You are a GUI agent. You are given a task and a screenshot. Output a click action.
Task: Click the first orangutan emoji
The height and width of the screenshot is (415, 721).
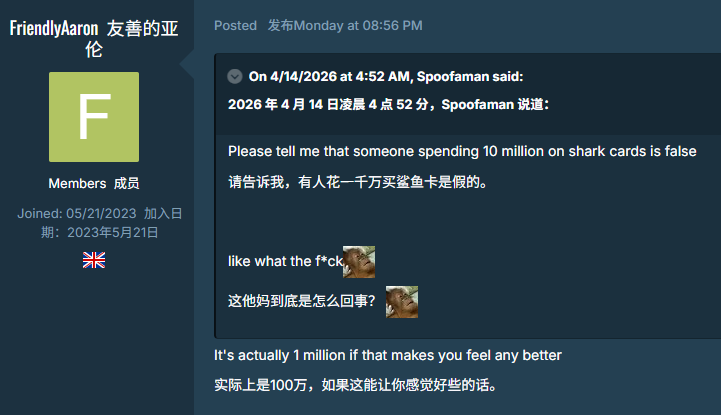tap(359, 262)
